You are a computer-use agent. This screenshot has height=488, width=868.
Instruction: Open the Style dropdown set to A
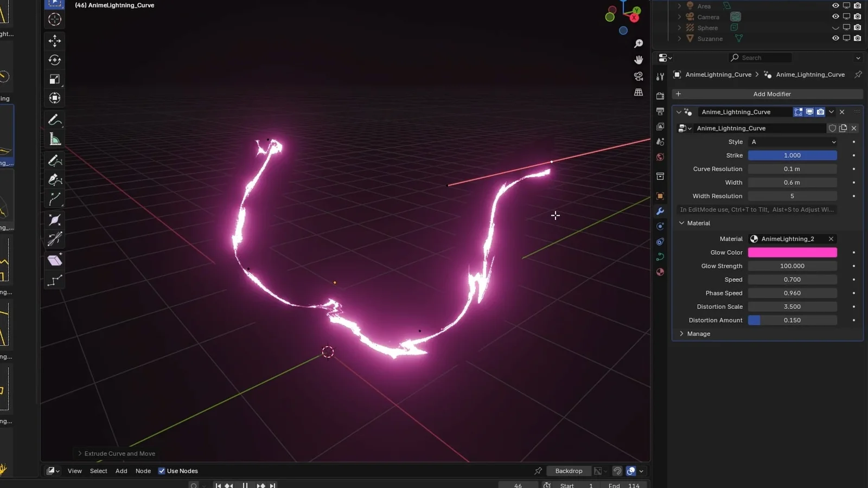[x=792, y=142]
